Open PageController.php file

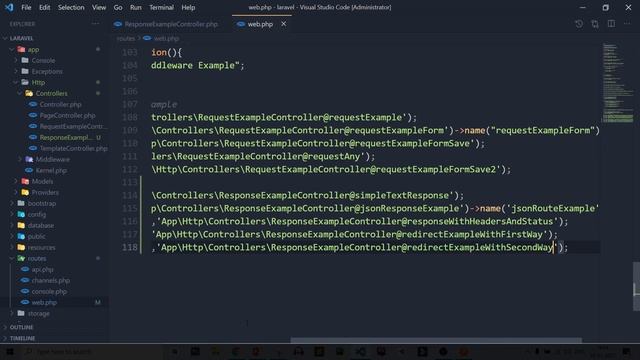[x=67, y=116]
